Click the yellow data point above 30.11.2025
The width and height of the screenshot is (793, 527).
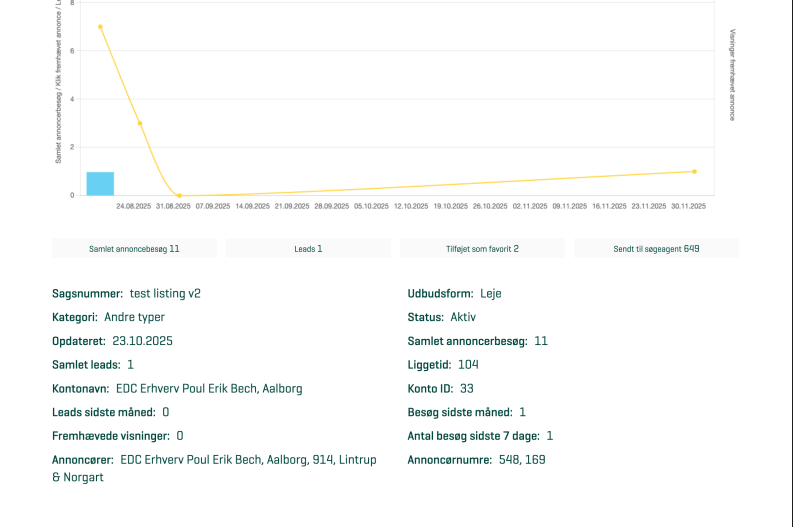pos(694,171)
